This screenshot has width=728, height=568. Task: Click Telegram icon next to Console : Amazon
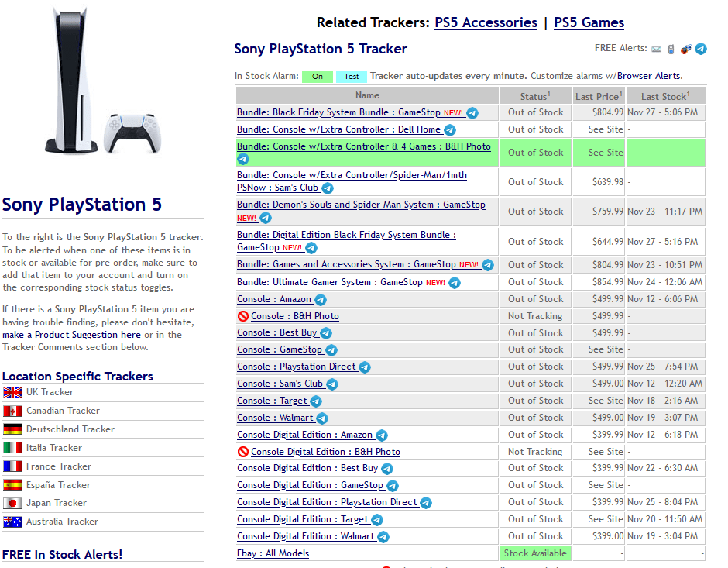[x=321, y=300]
